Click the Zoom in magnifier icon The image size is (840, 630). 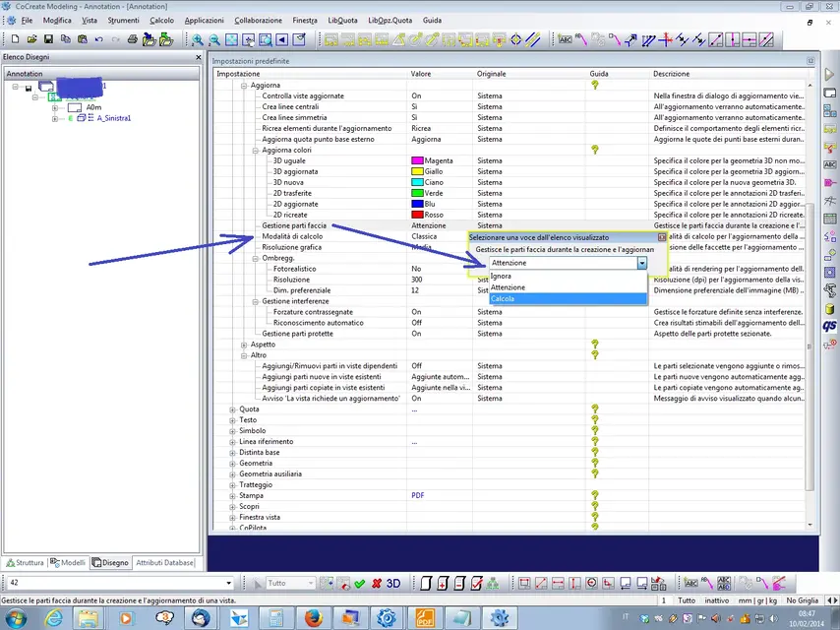197,39
